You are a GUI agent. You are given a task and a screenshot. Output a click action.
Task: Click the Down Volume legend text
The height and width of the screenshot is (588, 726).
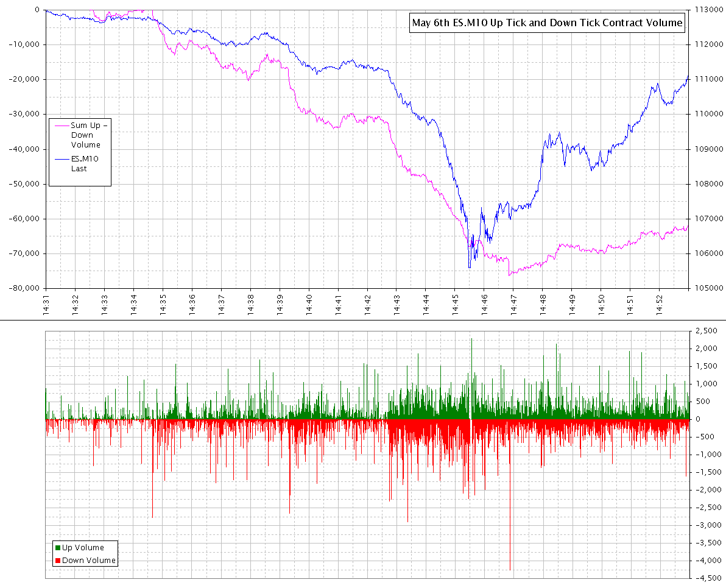point(88,561)
